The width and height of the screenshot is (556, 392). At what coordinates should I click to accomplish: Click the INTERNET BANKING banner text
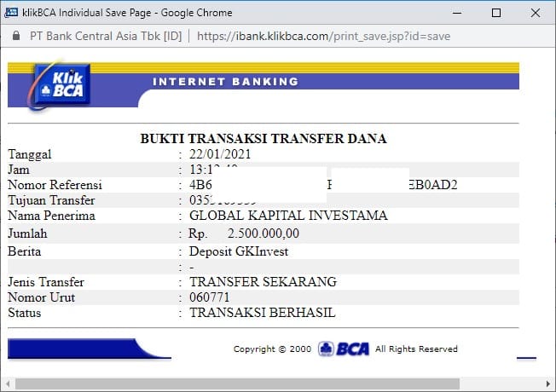(x=225, y=82)
